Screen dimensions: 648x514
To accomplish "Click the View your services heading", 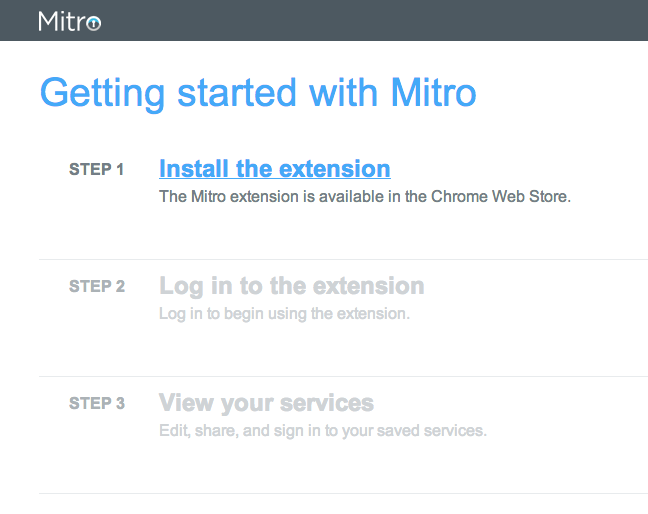I will click(x=267, y=403).
